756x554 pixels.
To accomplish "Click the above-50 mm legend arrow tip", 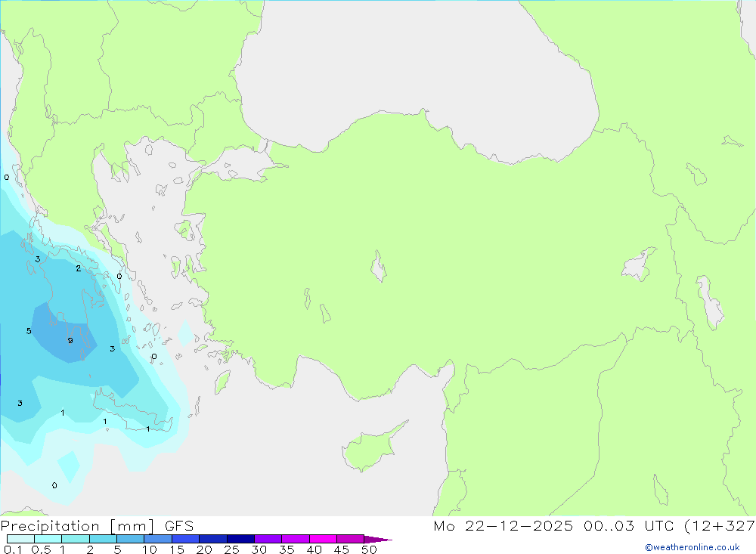I will click(x=379, y=540).
